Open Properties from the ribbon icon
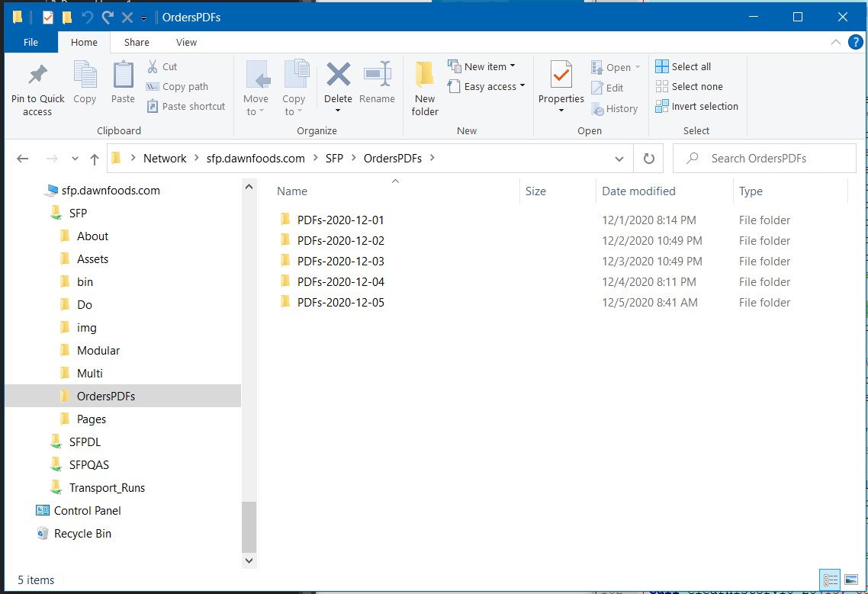The height and width of the screenshot is (594, 868). [561, 82]
